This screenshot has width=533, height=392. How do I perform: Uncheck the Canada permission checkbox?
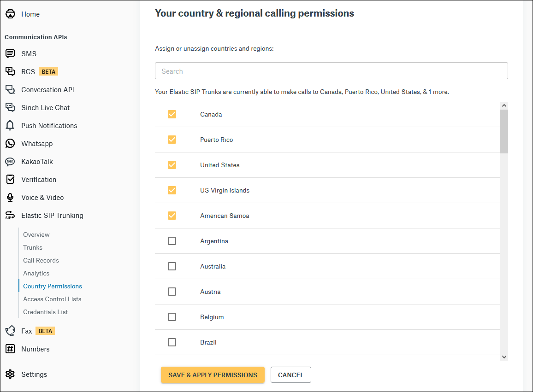tap(172, 114)
